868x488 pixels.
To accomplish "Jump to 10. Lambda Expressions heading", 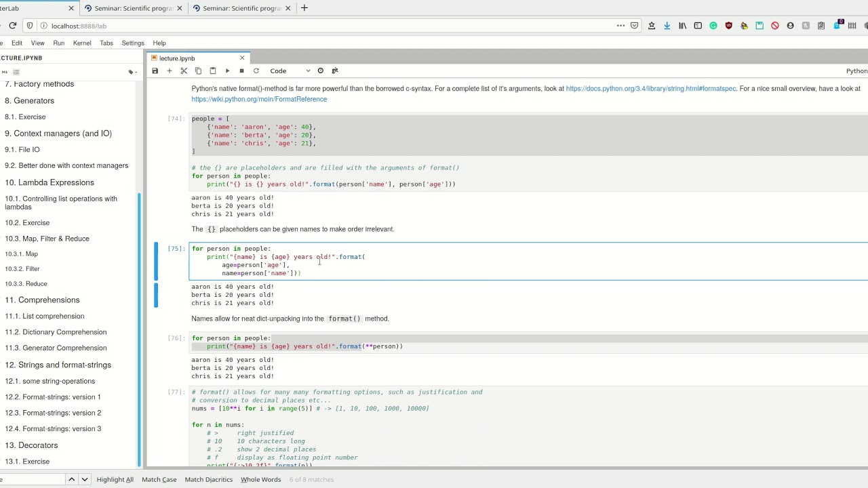I will [x=50, y=182].
